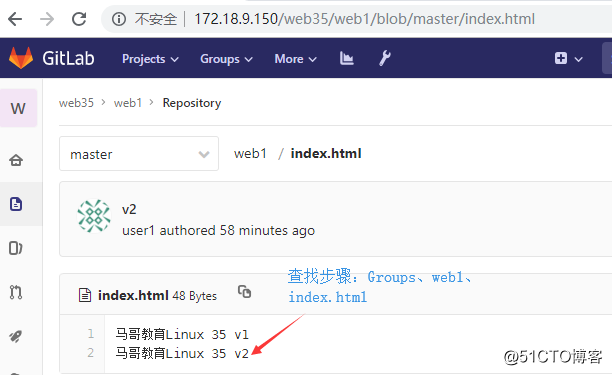Click code line ending in v2
Viewport: 612px width, 375px height.
(x=182, y=354)
